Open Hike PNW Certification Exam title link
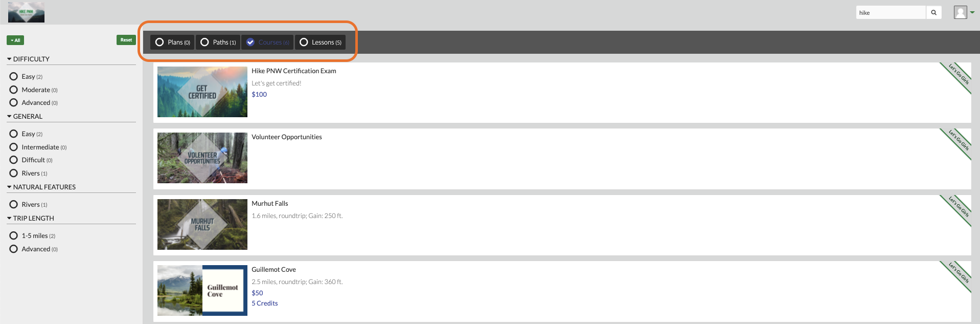Screen dimensions: 980x324 (294, 71)
